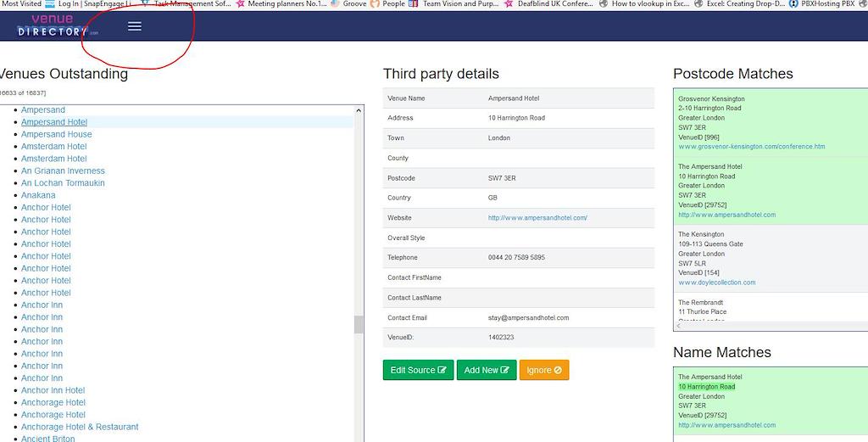Select the Ancient Briton venue
This screenshot has width=868, height=442.
(x=48, y=438)
